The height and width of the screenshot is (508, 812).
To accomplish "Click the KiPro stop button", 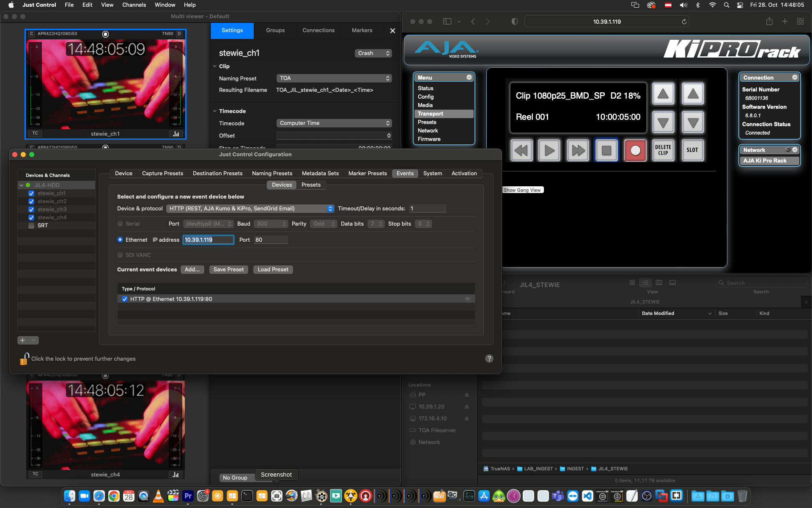I will coord(606,150).
